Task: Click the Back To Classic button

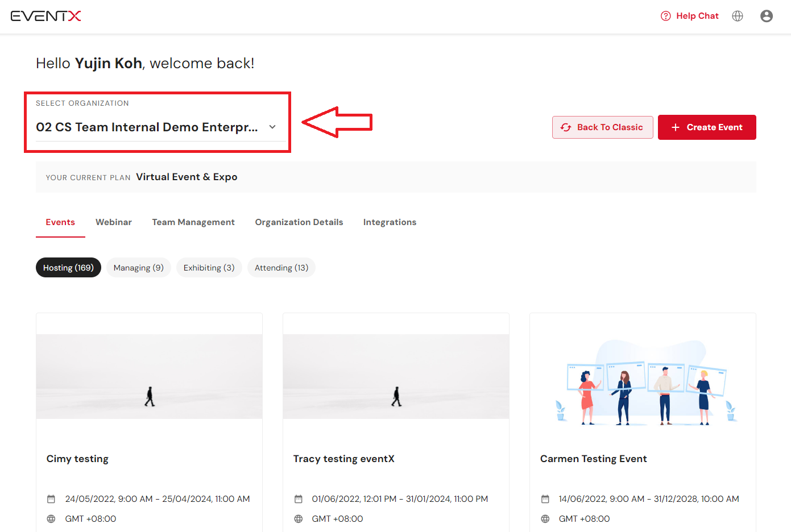Action: pyautogui.click(x=602, y=127)
